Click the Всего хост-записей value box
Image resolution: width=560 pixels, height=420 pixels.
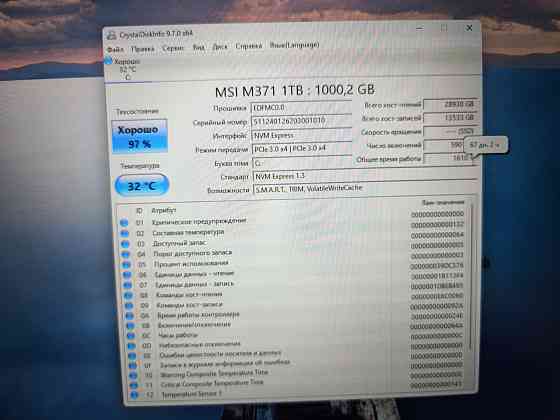450,118
